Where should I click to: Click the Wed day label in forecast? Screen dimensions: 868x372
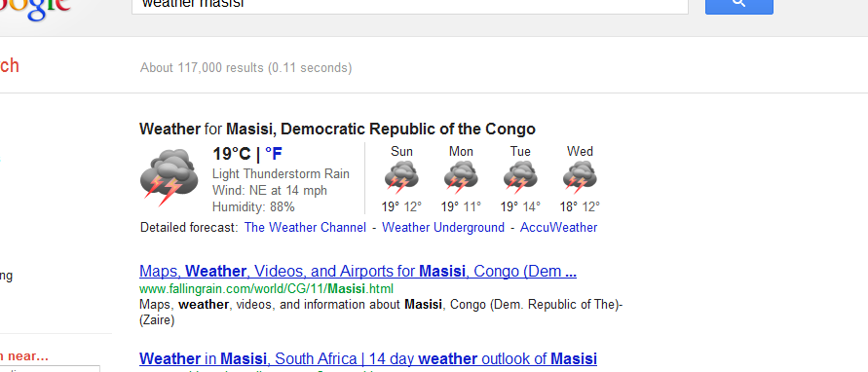tap(580, 152)
